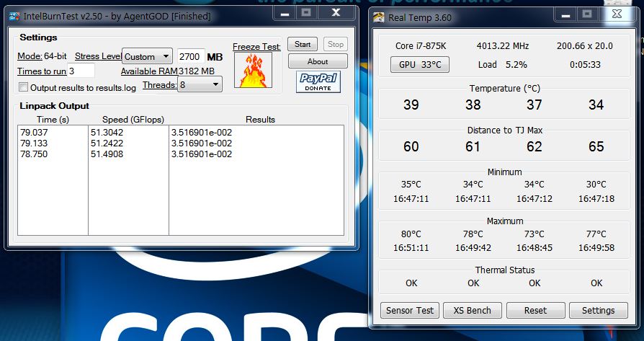
Task: Click the Freeze Test label
Action: (x=256, y=47)
